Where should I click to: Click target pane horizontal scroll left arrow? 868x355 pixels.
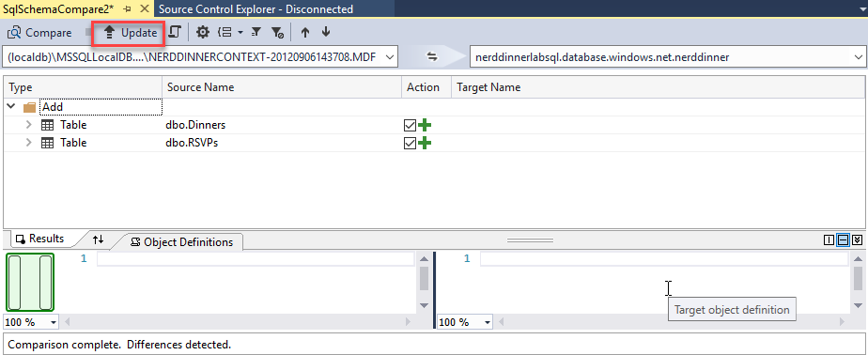tap(501, 321)
